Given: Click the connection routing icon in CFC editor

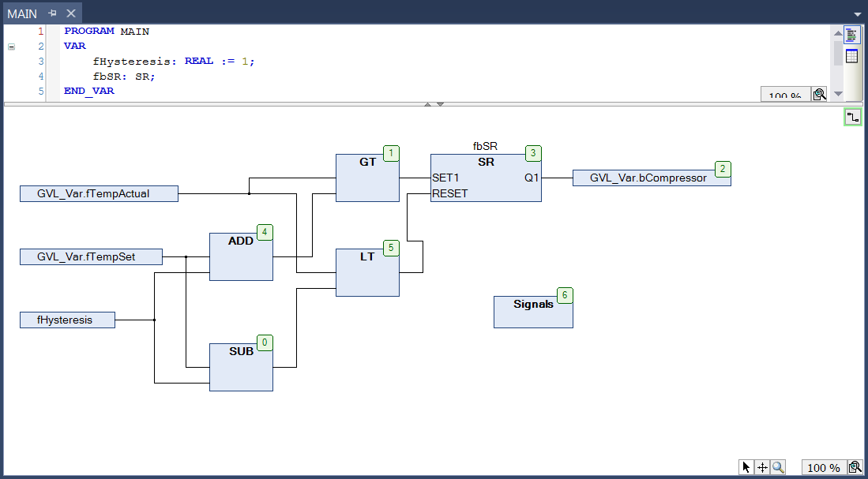Looking at the screenshot, I should tap(852, 118).
